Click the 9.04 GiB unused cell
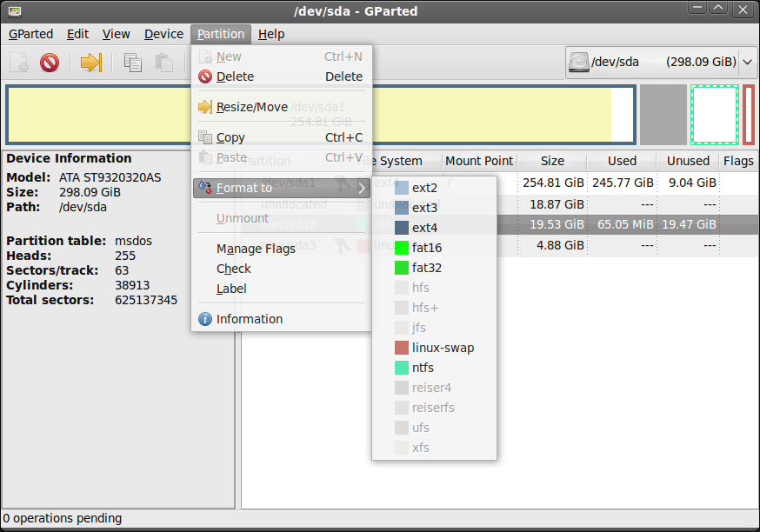The height and width of the screenshot is (532, 760). click(692, 183)
